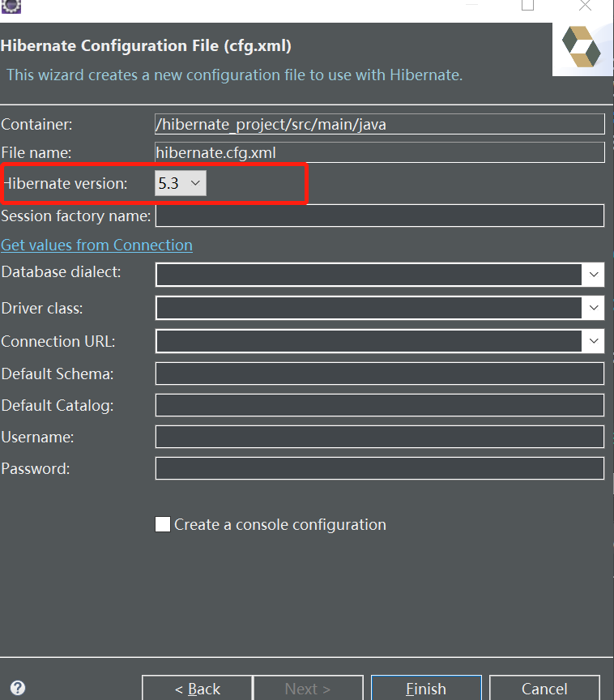Screen dimensions: 614x700
Task: Focus the Default Catalog field
Action: point(380,405)
